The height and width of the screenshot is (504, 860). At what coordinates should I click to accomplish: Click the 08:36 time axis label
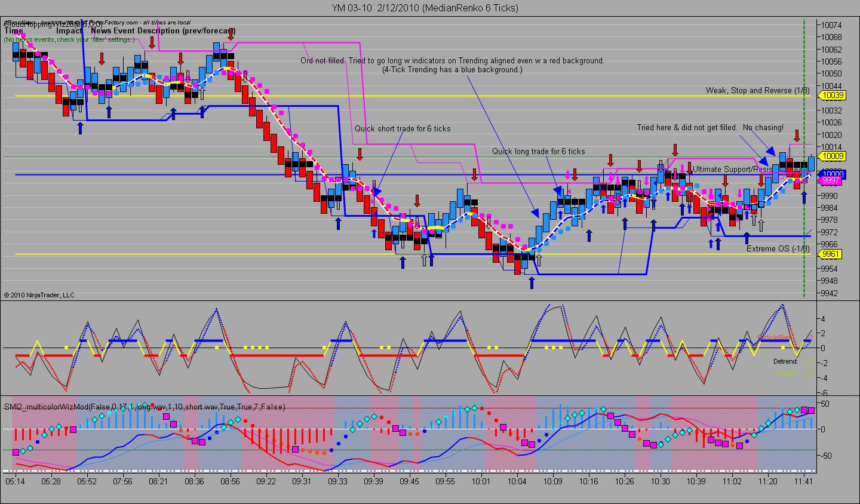tap(195, 481)
